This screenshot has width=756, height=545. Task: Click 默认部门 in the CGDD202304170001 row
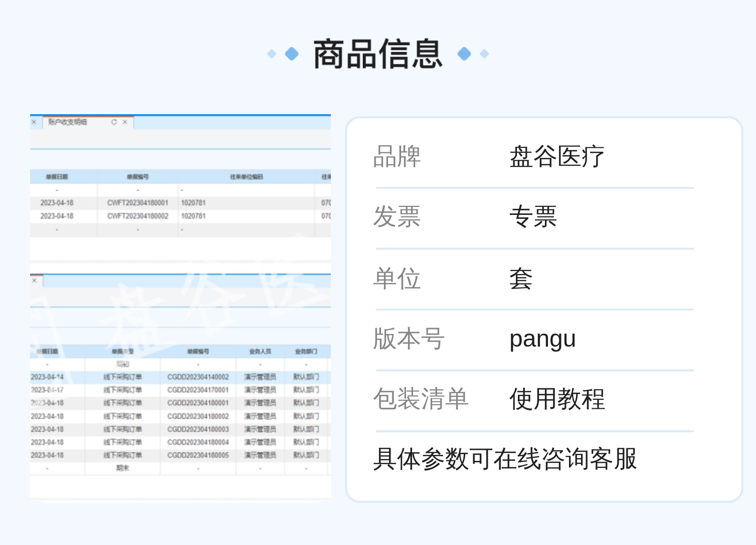(306, 390)
